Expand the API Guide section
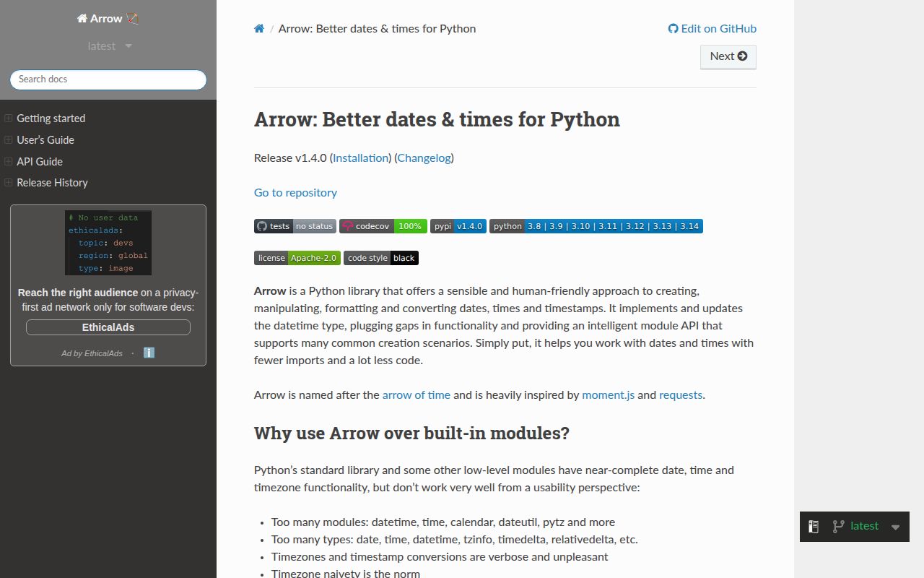Viewport: 924px width, 578px height. point(9,162)
